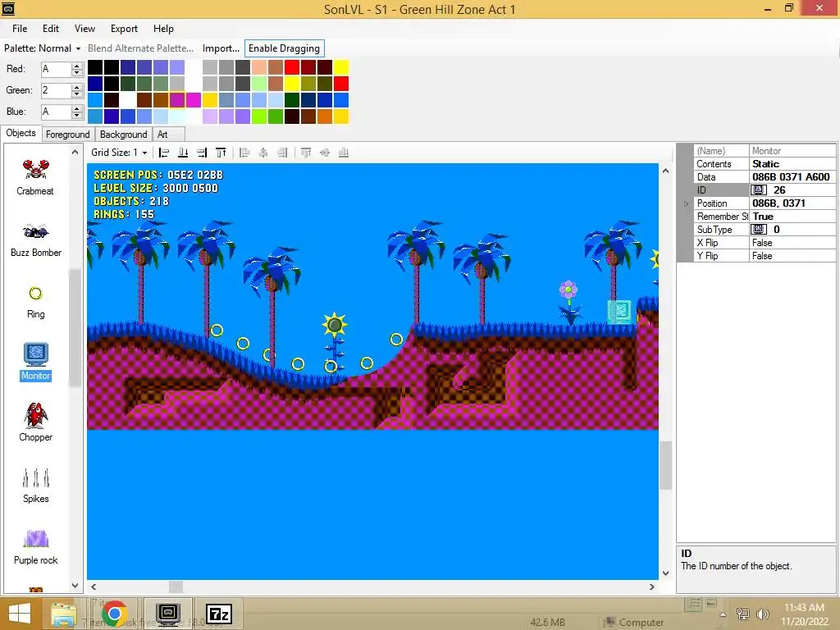The image size is (840, 630).
Task: Pick the bright red swatch in top palette row
Action: 292,67
